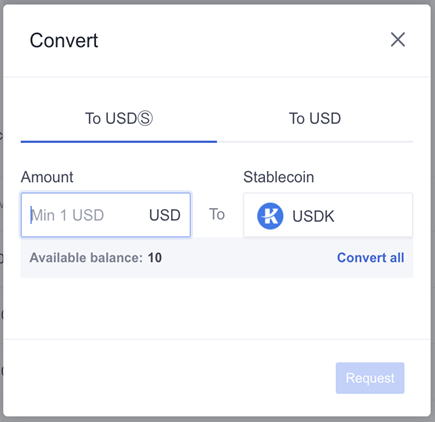Focus the Min 1 USD amount field
The image size is (435, 422).
click(x=106, y=215)
